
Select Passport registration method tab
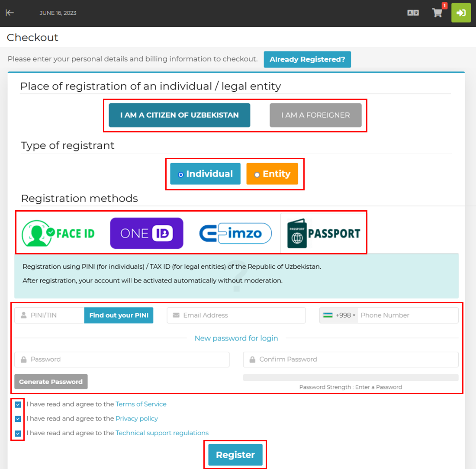coord(323,233)
